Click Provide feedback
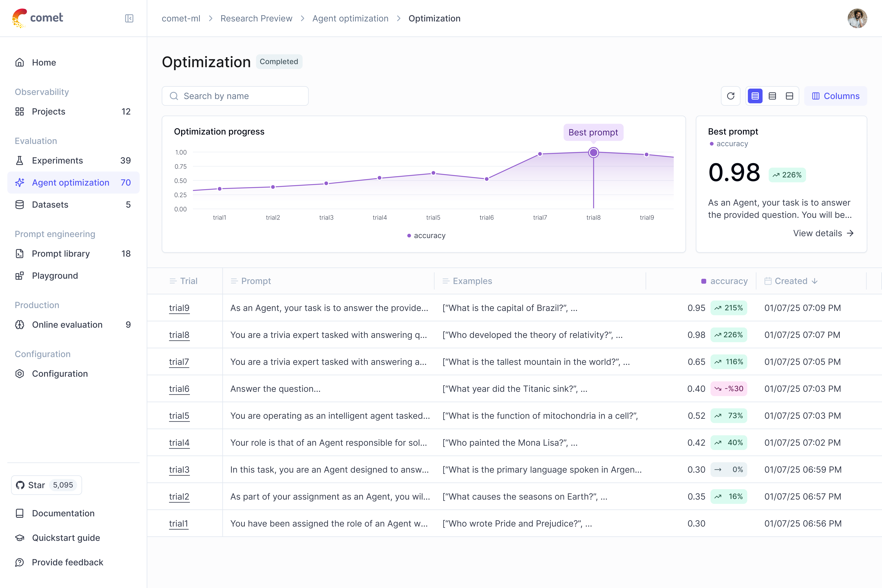 (x=68, y=562)
